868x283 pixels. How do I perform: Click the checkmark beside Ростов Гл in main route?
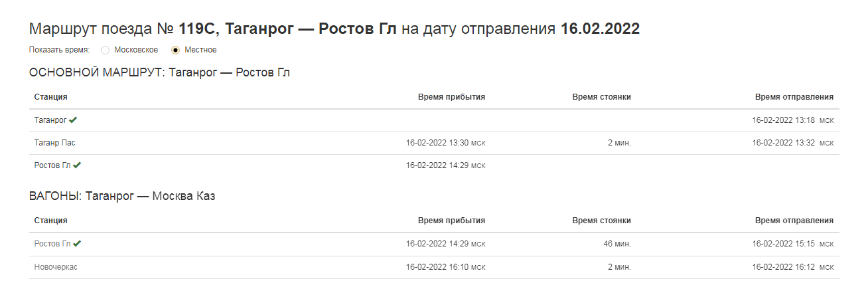point(77,165)
